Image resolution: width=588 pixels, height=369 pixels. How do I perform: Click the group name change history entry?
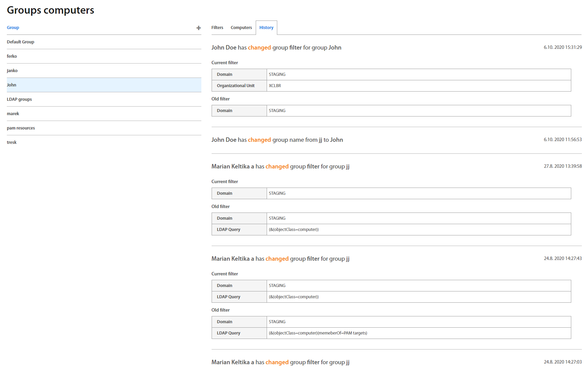pyautogui.click(x=277, y=140)
